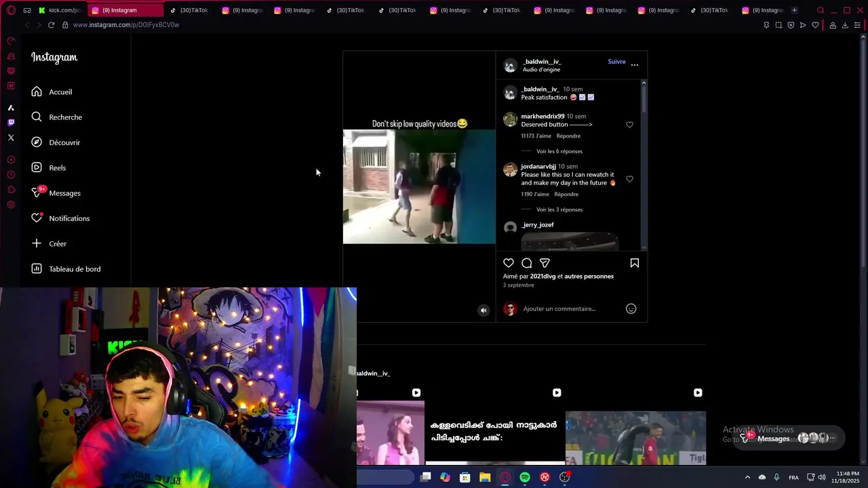
Task: Open browser tab search icon
Action: coord(821,10)
